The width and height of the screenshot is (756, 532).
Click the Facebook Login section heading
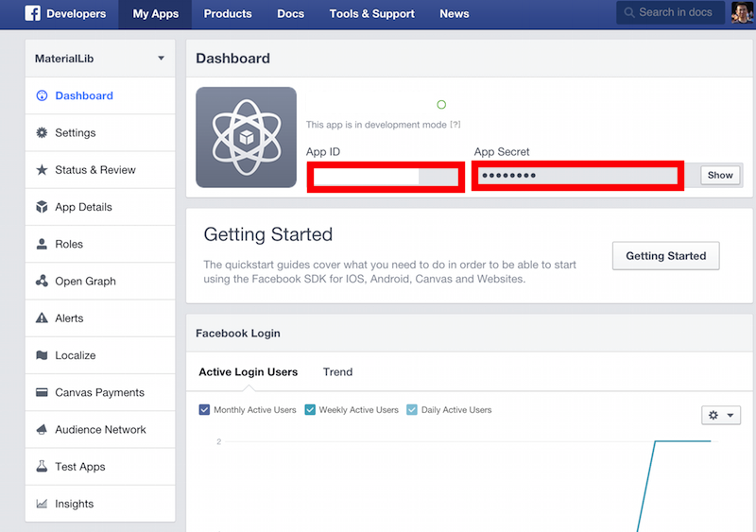(x=238, y=334)
